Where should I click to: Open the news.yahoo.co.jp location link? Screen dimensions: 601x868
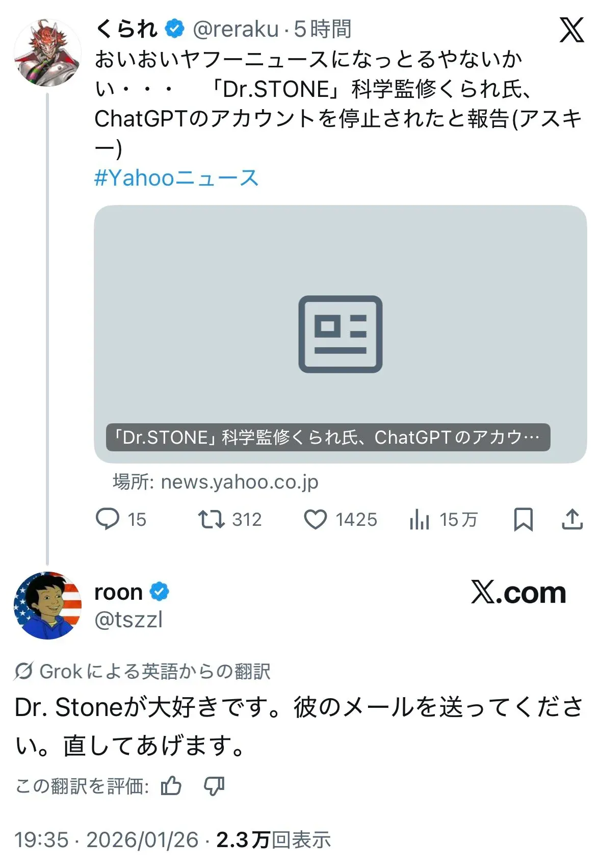point(239,482)
